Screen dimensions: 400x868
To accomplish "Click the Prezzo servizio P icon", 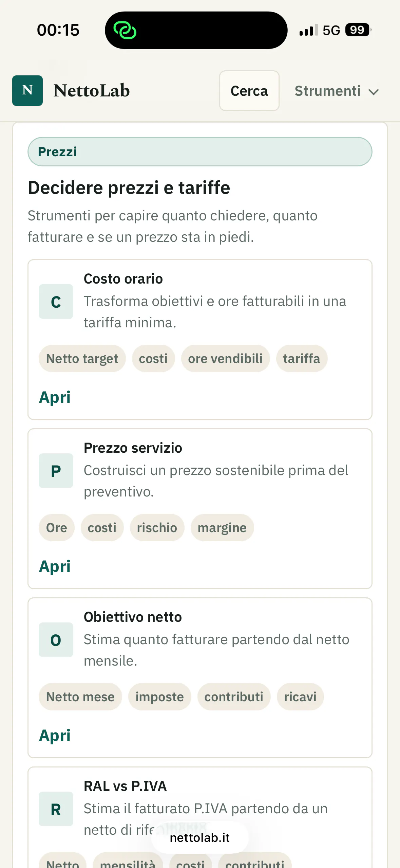I will (56, 471).
